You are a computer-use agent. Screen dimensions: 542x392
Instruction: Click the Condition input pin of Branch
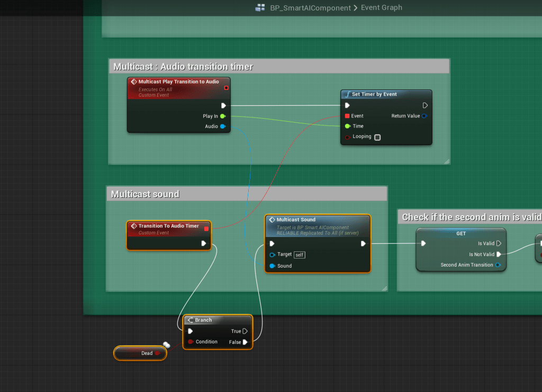click(x=191, y=342)
